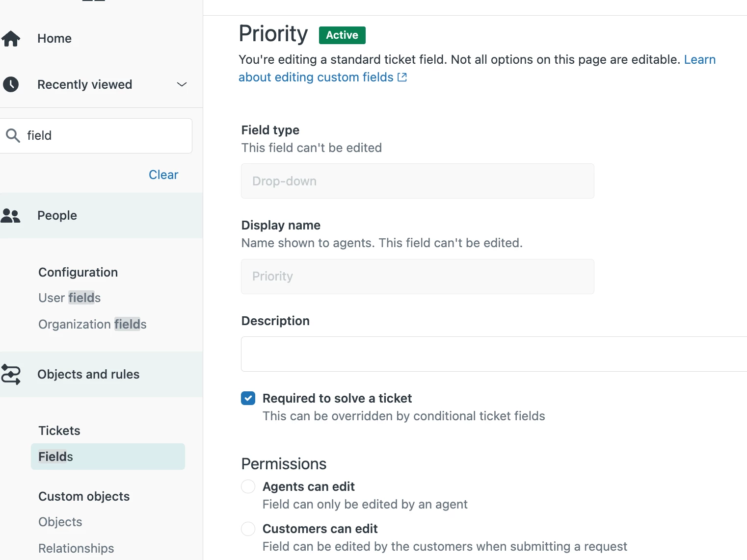Collapse the Objects and rules section
Screen dimensions: 747x560
point(88,374)
